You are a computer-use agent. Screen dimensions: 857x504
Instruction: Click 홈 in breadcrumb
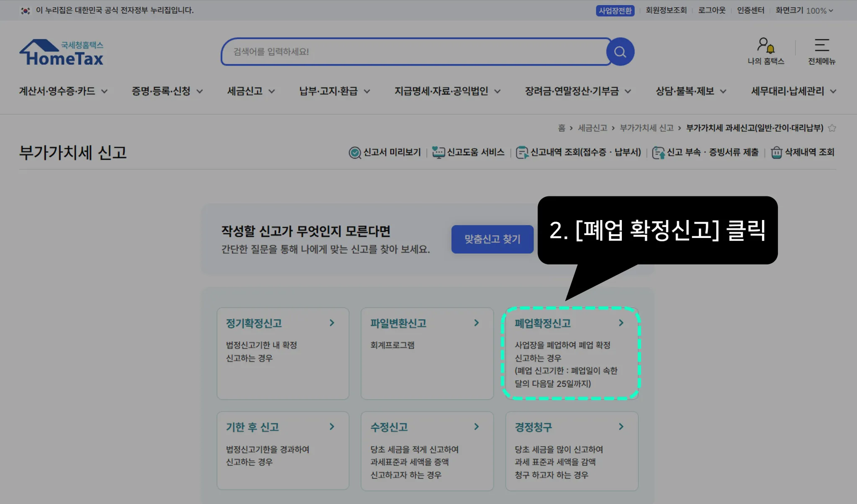coord(562,128)
